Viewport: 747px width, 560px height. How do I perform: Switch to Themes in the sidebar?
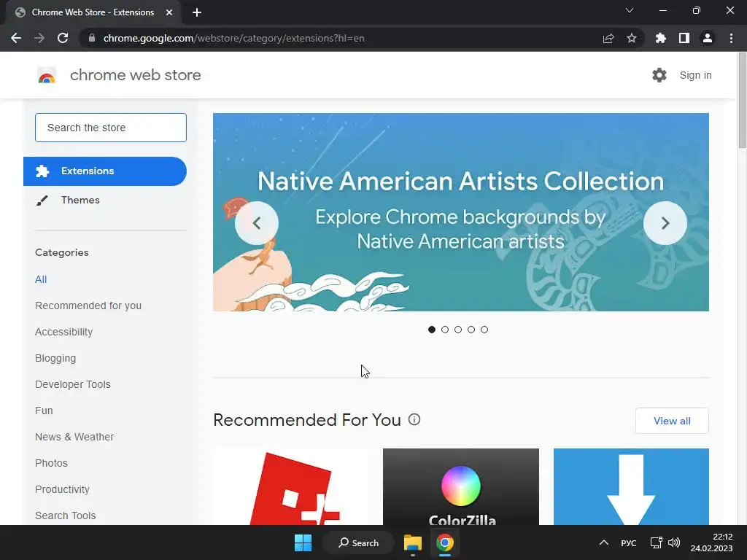click(80, 200)
